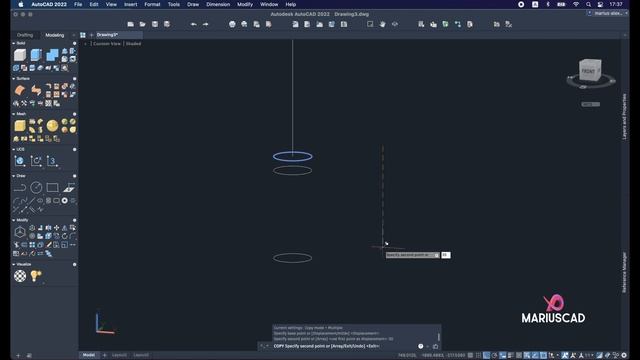Toggle polar tracking circle icon in status bar
The image size is (640, 360).
click(495, 356)
